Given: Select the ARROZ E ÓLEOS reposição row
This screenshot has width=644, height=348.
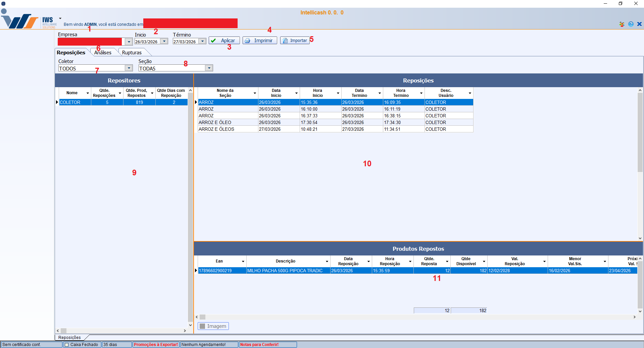Looking at the screenshot, I should click(x=216, y=129).
